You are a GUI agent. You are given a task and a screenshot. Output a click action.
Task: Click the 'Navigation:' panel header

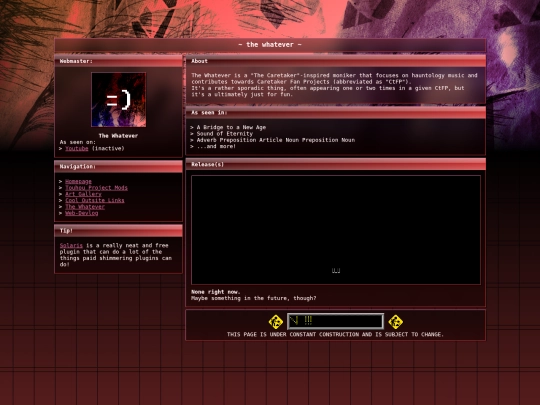pos(118,167)
